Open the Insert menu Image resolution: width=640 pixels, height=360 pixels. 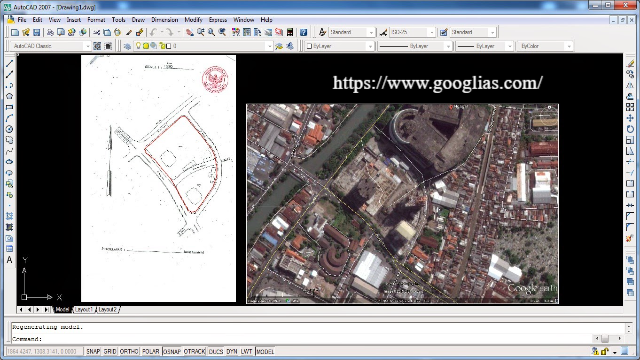coord(73,20)
